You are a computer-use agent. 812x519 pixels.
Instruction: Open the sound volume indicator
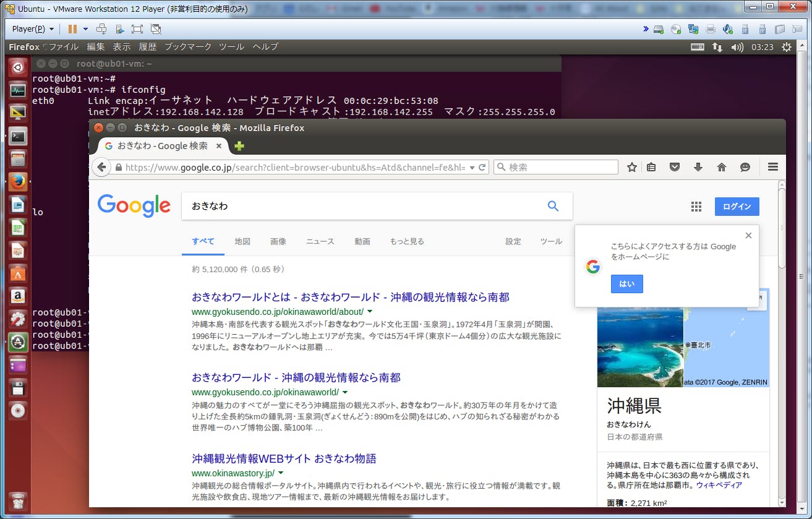[x=737, y=47]
